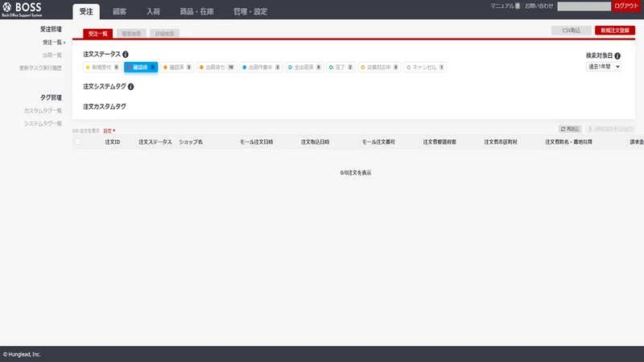Switch to the 顧客 top tab
Screen dimensions: 644x362
pos(119,11)
